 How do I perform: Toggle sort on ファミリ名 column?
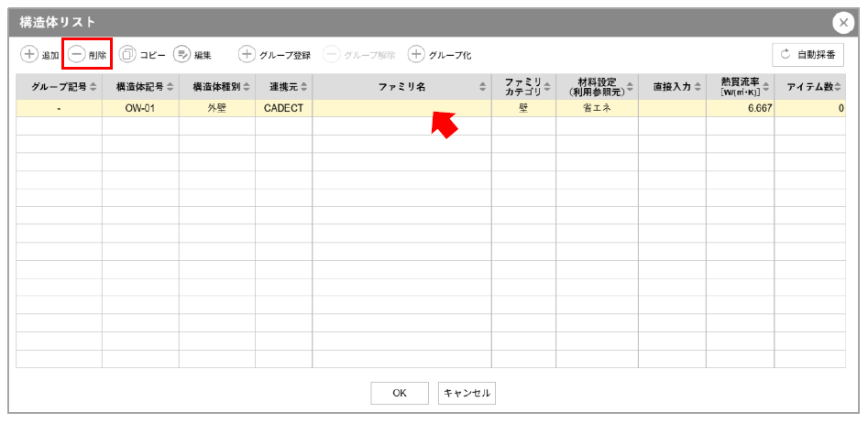click(401, 87)
